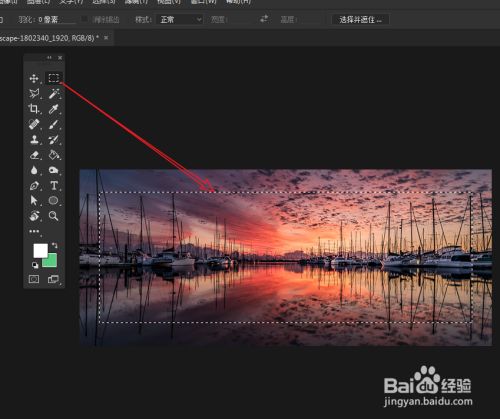Select the Ellipse shape tool
Viewport: 500px width, 419px height.
pyautogui.click(x=53, y=200)
